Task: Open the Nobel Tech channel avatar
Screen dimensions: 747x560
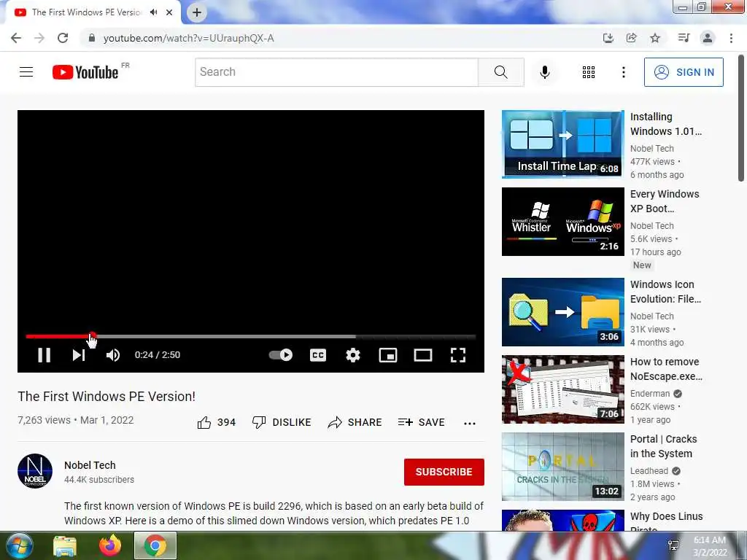Action: click(35, 471)
